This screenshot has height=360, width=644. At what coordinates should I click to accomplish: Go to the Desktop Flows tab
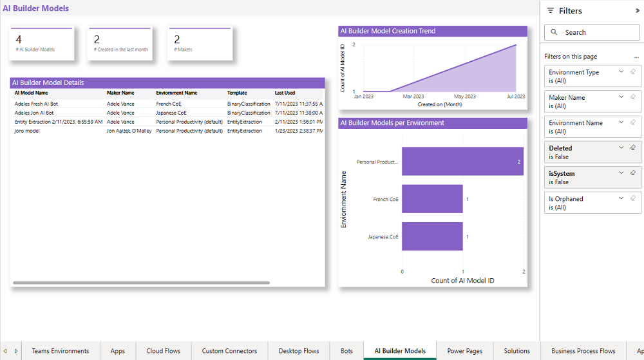coord(299,351)
